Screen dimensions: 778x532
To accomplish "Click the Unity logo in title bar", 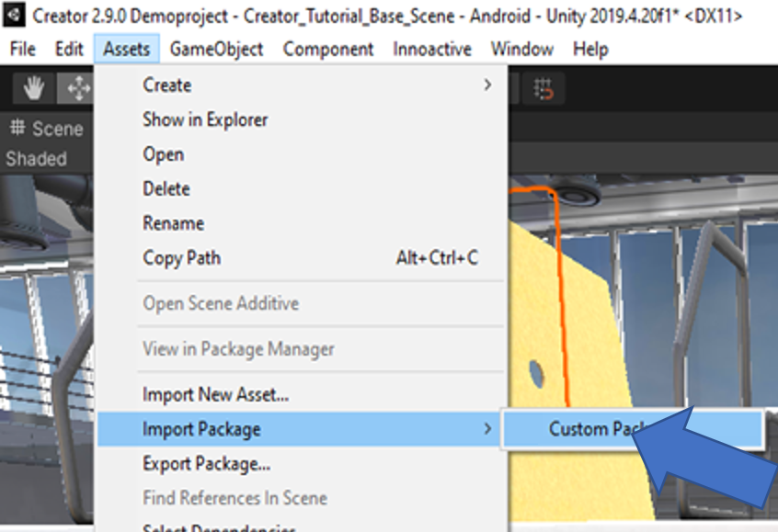I will click(x=16, y=16).
